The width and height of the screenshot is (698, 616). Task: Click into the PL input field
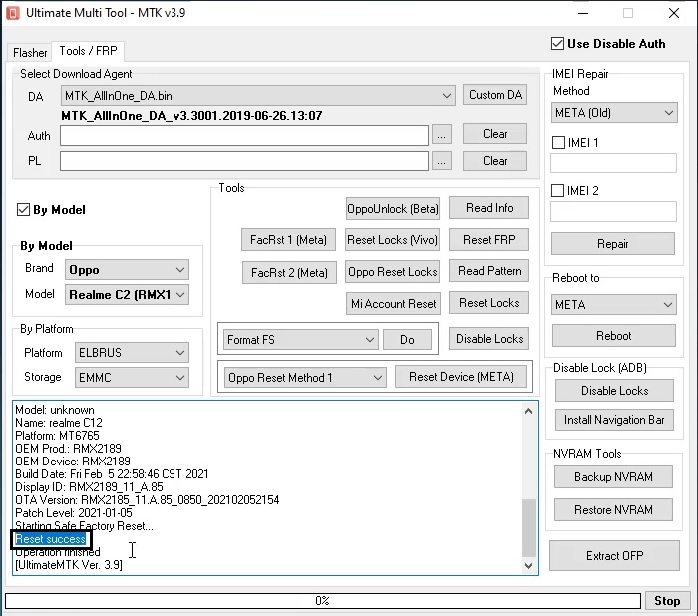tap(244, 160)
